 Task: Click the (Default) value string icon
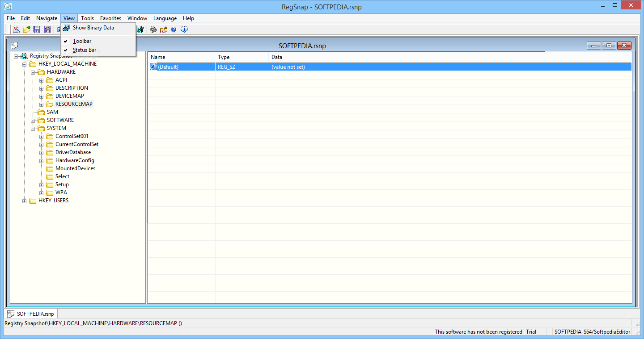click(x=153, y=67)
